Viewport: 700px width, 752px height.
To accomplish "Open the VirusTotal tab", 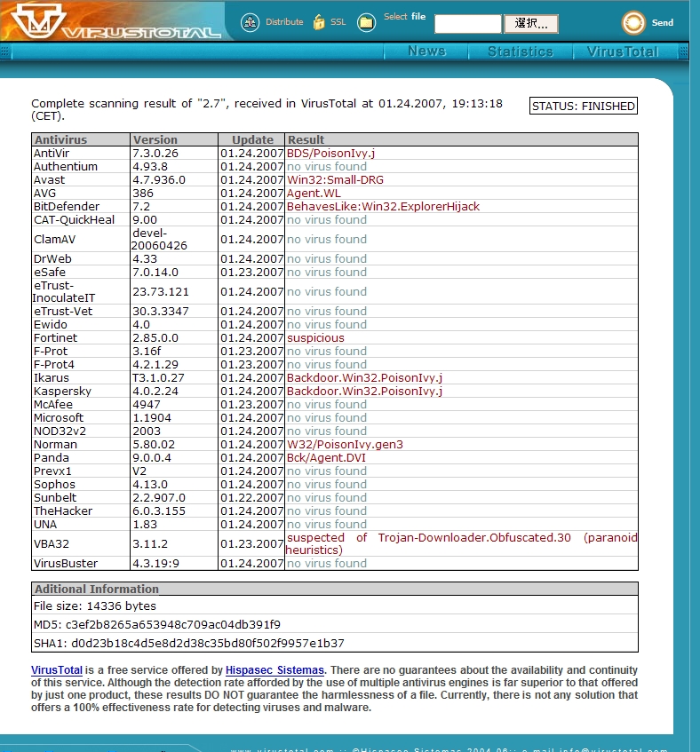I will point(623,51).
